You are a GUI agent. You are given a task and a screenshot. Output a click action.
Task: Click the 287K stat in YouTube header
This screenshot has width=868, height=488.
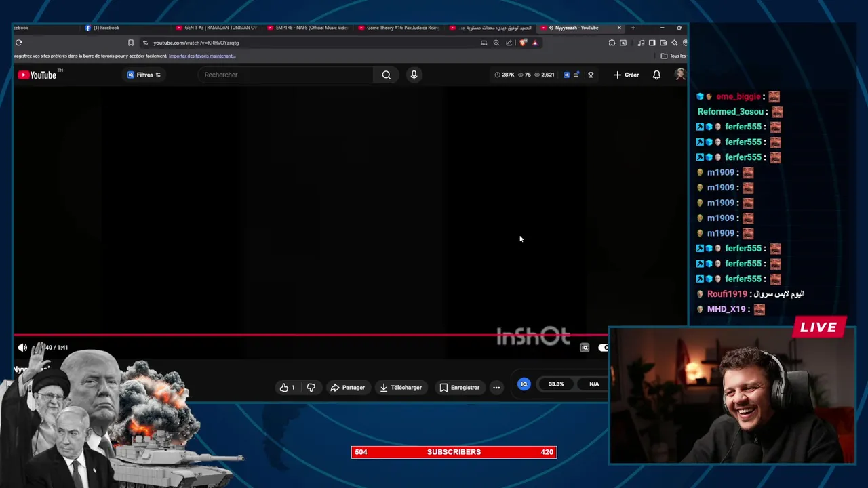pos(505,75)
